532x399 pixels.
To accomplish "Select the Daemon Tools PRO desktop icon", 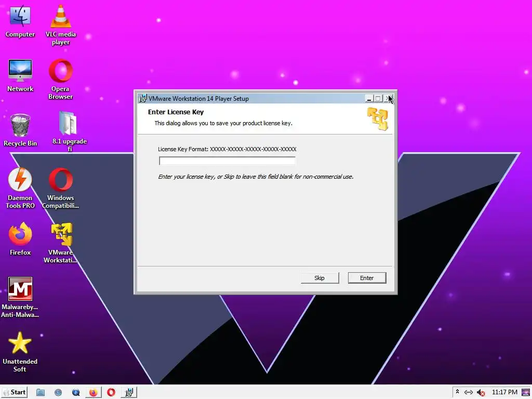I will 20,188.
